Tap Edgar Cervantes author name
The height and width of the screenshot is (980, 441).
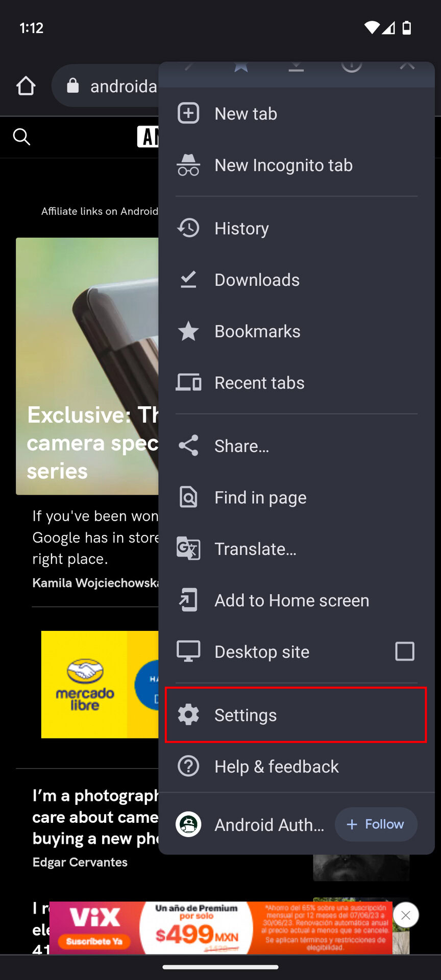(80, 862)
